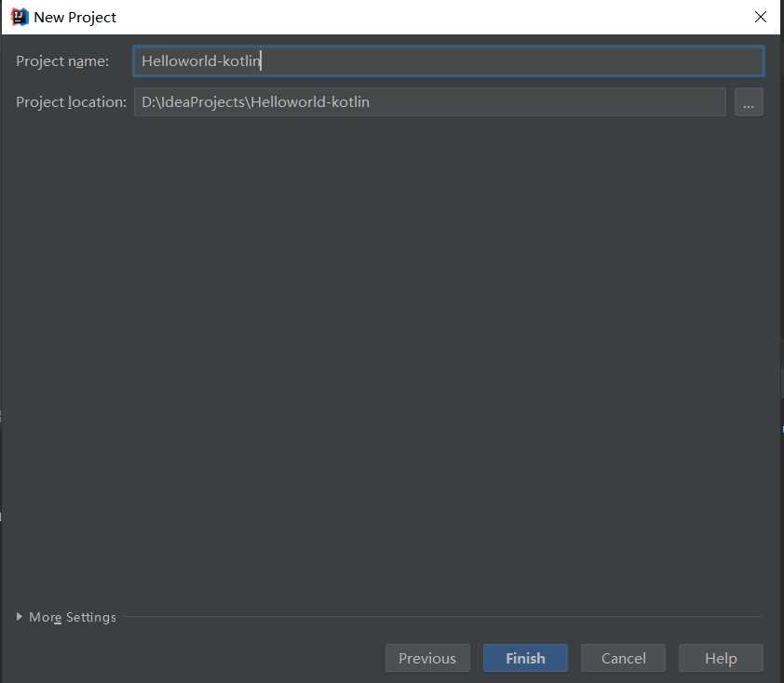Screen dimensions: 784x683
Task: Cancel the New Project dialog
Action: [x=624, y=658]
